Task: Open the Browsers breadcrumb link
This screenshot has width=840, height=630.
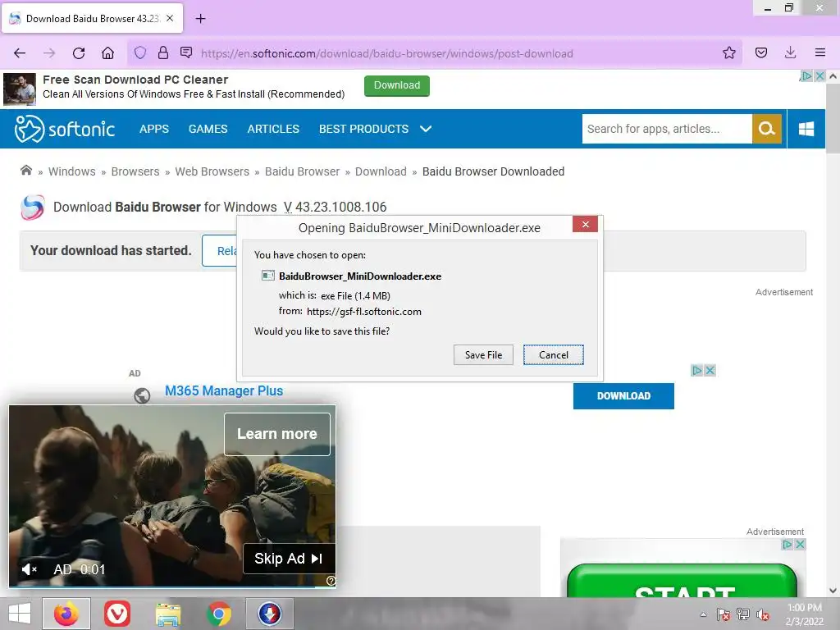Action: (x=135, y=171)
